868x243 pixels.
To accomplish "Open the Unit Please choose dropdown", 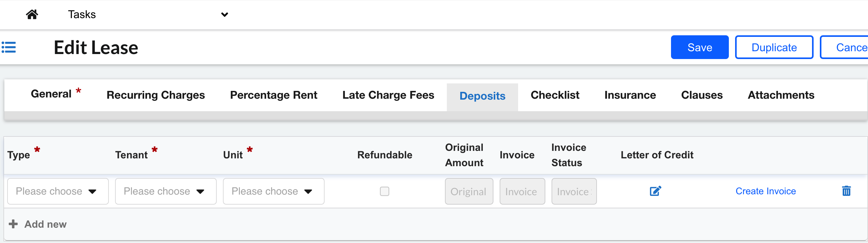I will [x=274, y=191].
